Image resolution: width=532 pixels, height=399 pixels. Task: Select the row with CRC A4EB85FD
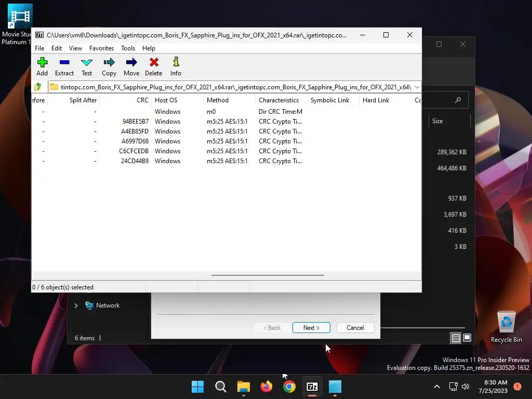(227, 131)
